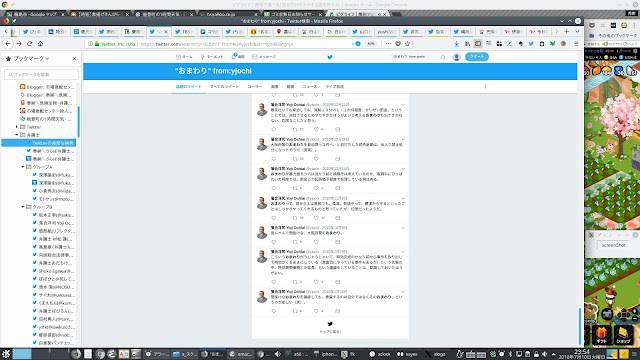
Task: Open the list-all-tabs chevron
Action: pyautogui.click(x=577, y=31)
